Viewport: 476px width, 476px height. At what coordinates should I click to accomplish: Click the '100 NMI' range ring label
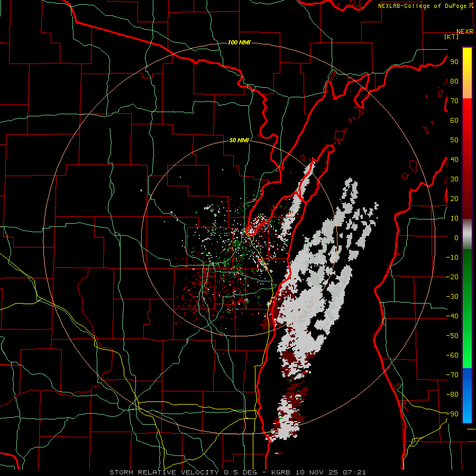click(239, 42)
